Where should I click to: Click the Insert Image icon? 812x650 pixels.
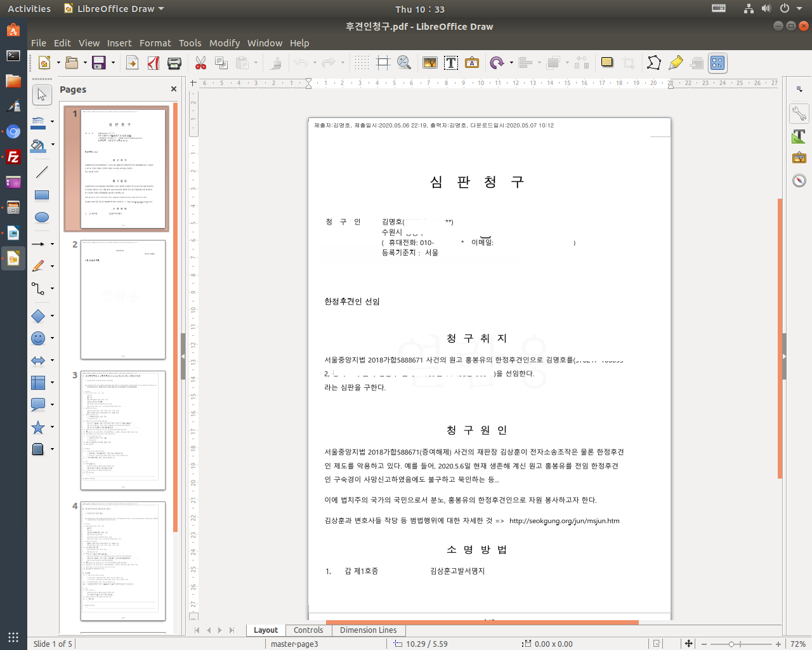[x=429, y=63]
